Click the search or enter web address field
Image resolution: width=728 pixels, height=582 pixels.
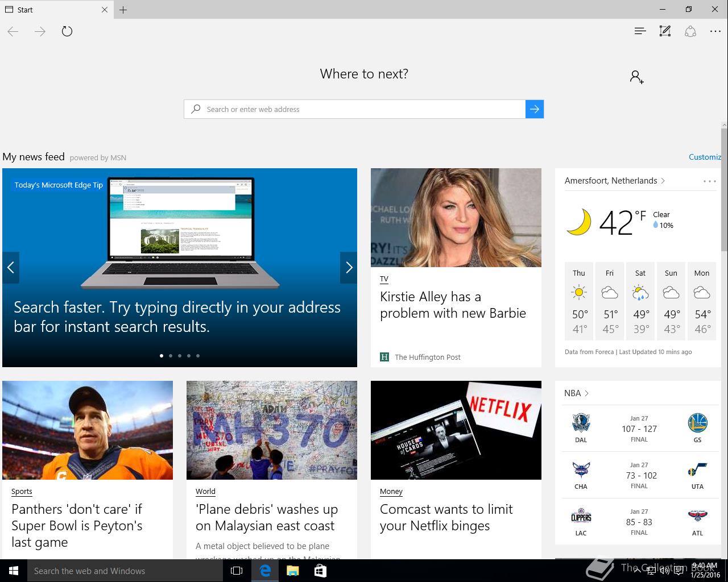[x=354, y=109]
